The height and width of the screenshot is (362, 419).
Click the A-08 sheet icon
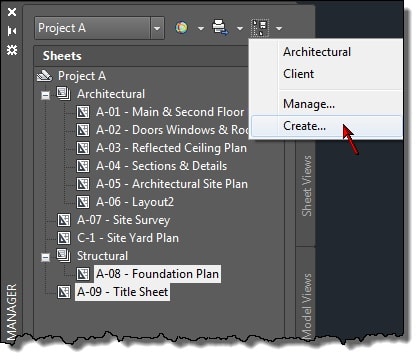tap(83, 274)
